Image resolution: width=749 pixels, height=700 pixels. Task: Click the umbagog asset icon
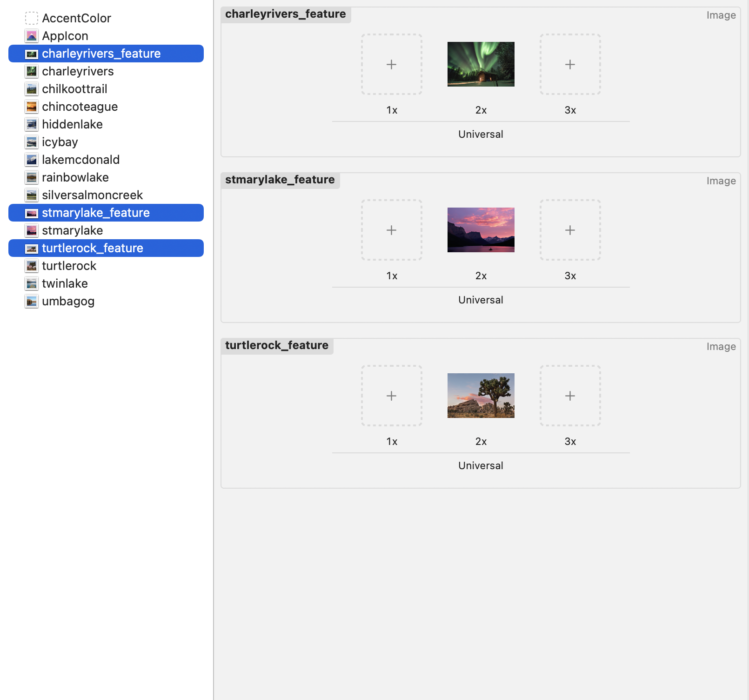[31, 301]
